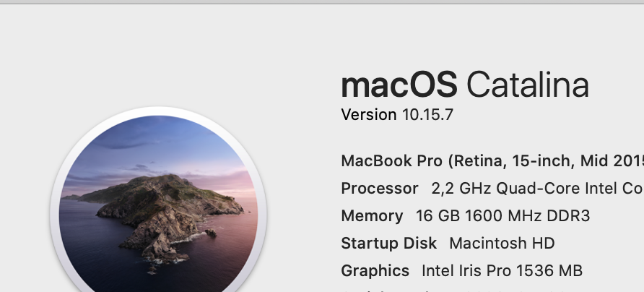The width and height of the screenshot is (644, 292).
Task: Click the "Version" label text
Action: click(x=368, y=114)
